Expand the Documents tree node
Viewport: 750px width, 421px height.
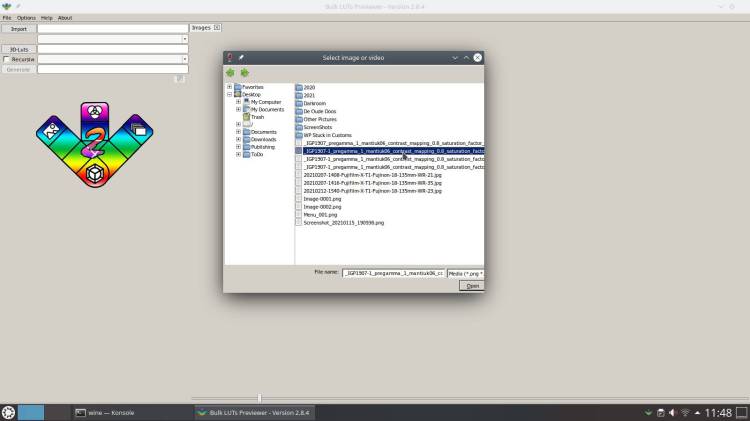[x=238, y=132]
